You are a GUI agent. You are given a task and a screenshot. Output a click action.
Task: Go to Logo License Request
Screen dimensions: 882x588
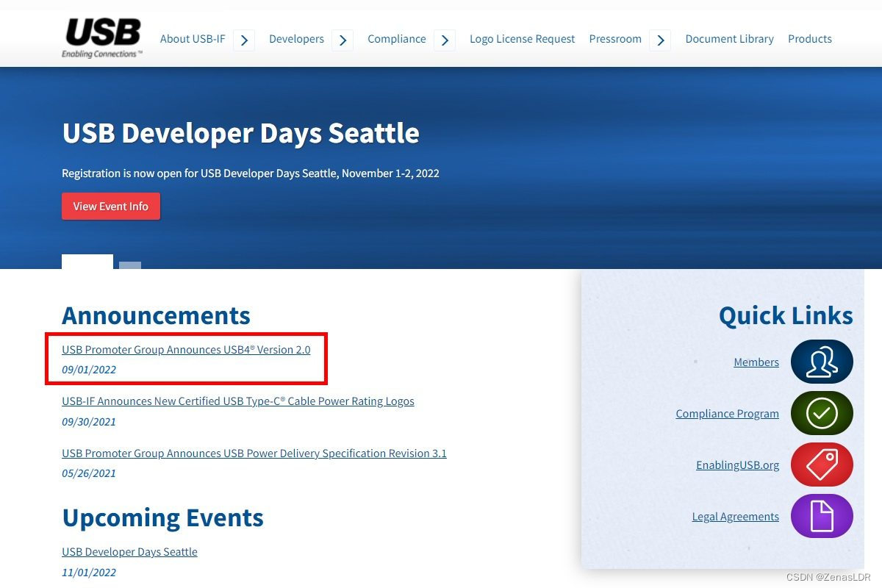coord(523,39)
